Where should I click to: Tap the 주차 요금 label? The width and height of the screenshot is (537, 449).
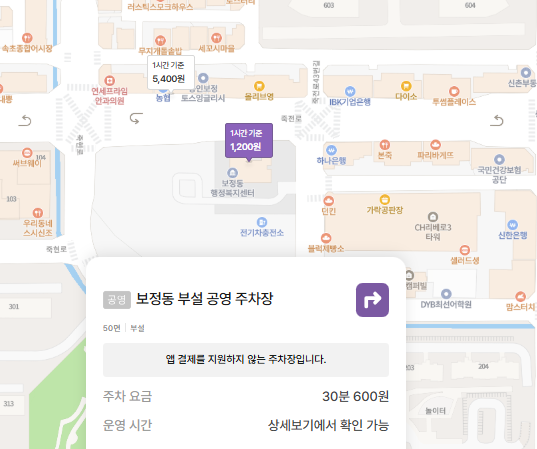tap(127, 397)
